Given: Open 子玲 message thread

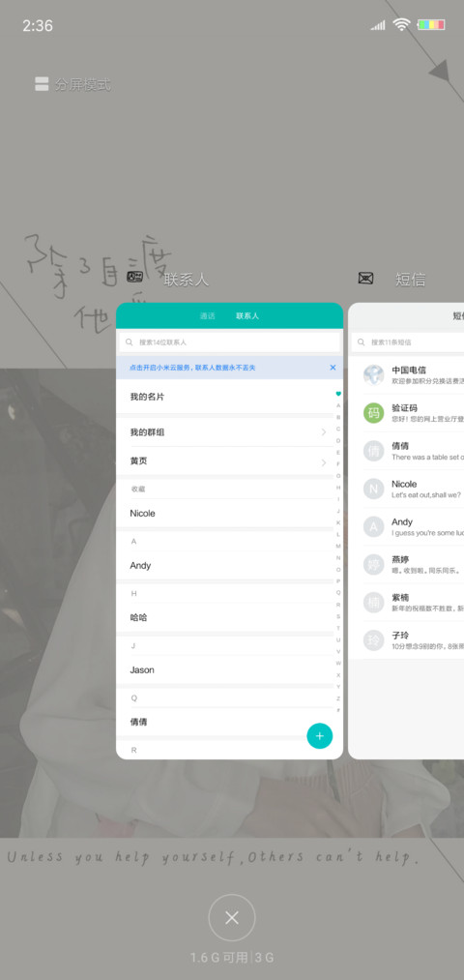Looking at the screenshot, I should (x=408, y=640).
